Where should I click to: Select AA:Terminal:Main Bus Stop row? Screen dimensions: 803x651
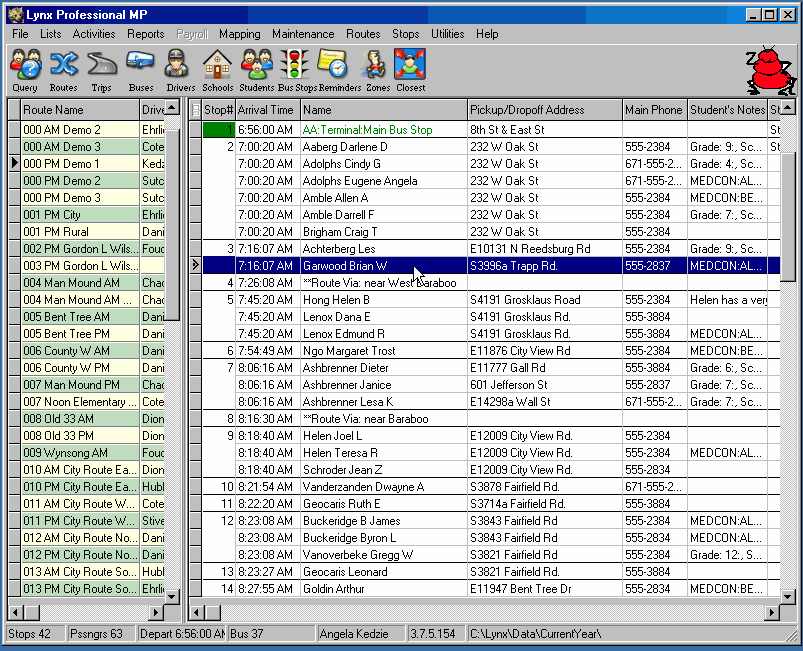click(491, 130)
